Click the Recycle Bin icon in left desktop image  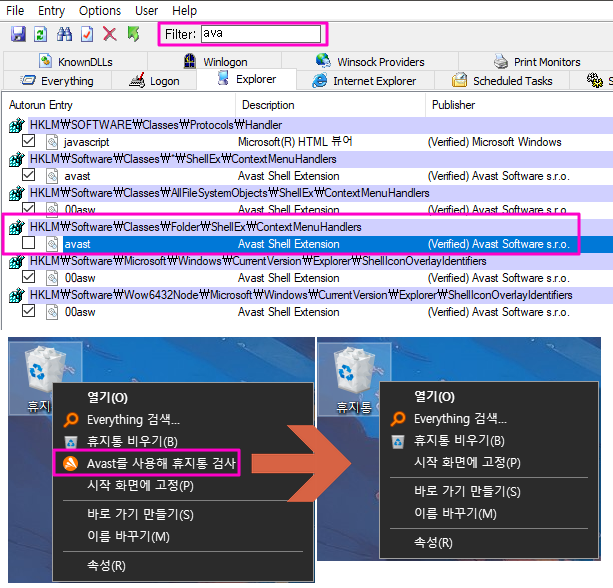click(x=44, y=370)
